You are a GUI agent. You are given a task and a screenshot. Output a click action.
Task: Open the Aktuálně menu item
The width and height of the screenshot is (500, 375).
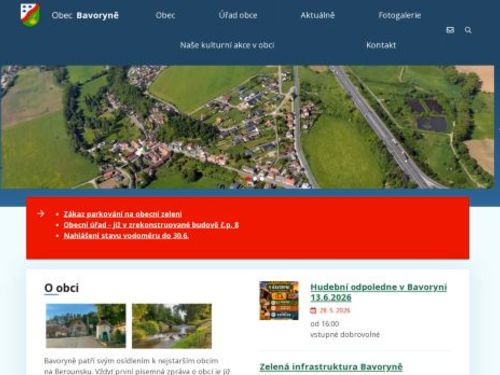[x=317, y=15]
